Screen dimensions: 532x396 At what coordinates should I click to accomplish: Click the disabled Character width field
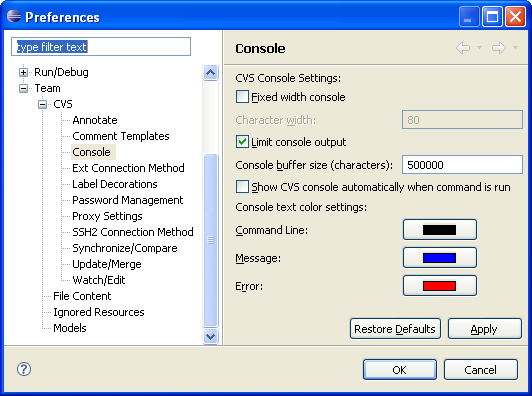click(462, 119)
